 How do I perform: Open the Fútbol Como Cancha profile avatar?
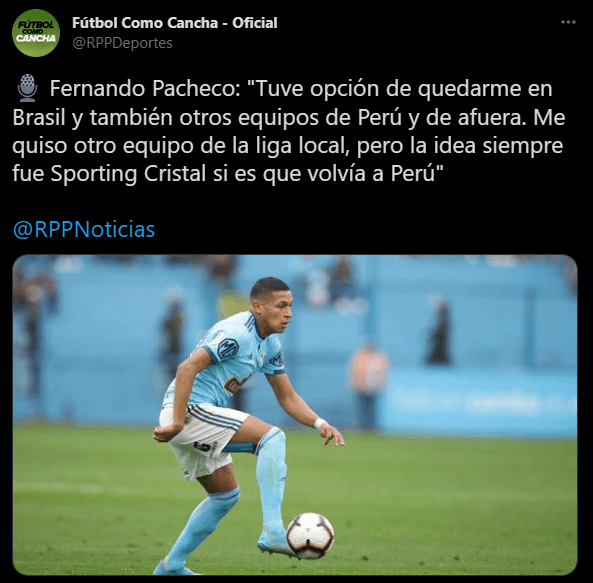point(36,33)
